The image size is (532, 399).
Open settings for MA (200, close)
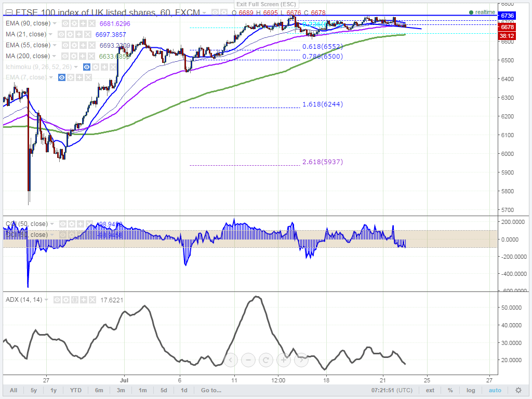point(74,56)
